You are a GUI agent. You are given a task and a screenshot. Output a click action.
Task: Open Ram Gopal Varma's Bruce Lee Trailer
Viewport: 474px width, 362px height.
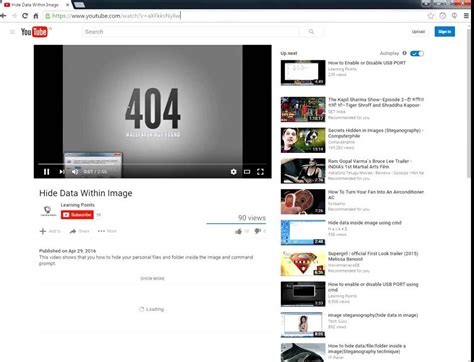[370, 164]
